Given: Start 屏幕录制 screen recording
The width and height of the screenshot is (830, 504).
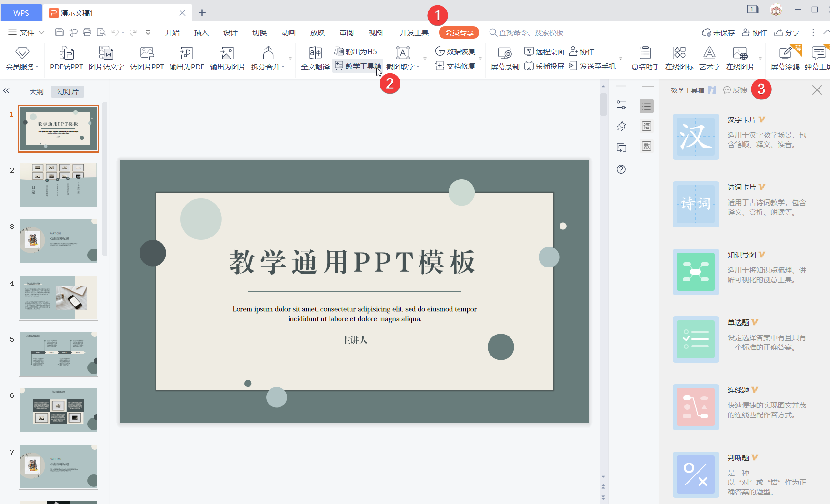Looking at the screenshot, I should pos(505,59).
